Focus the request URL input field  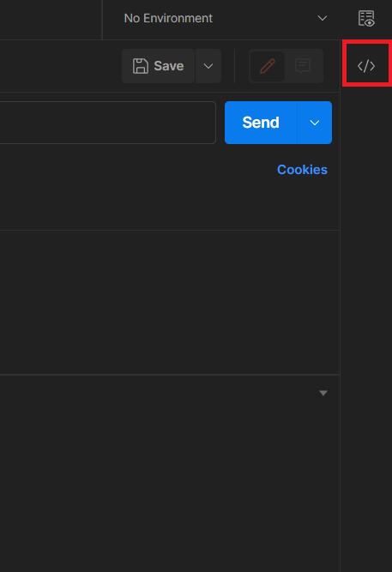108,123
